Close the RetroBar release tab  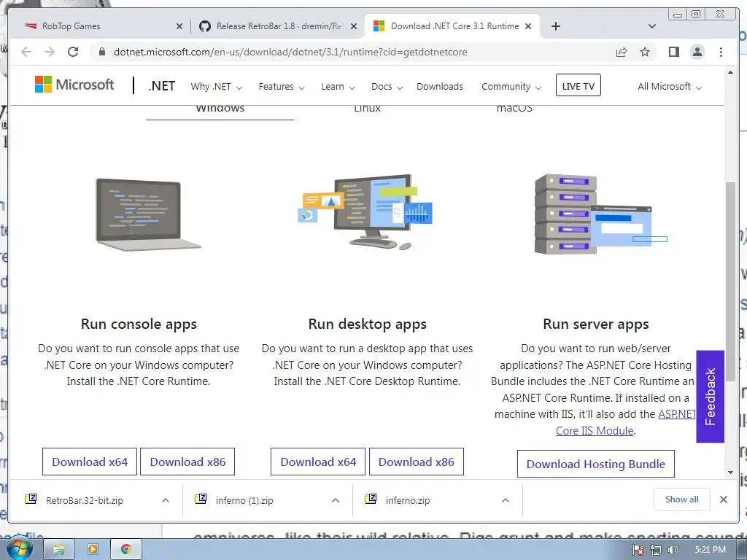pos(354,26)
